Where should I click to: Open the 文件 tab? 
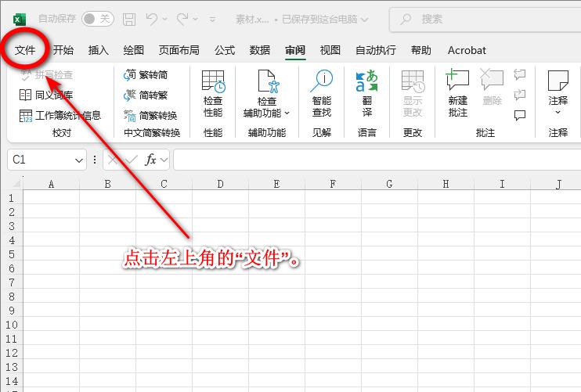click(25, 50)
